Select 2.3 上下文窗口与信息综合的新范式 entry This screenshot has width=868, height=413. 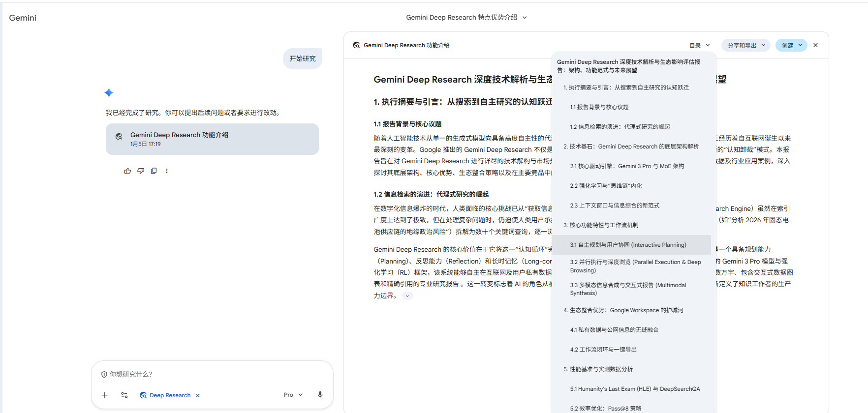pyautogui.click(x=631, y=206)
